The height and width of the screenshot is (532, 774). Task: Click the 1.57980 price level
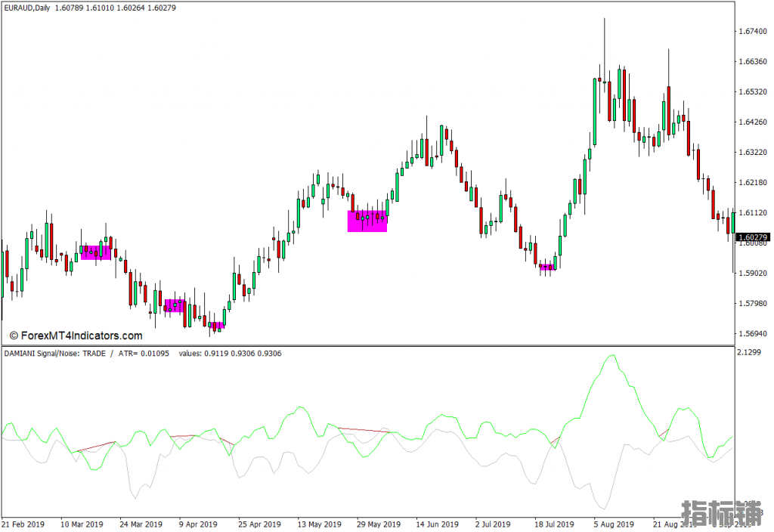coord(753,304)
